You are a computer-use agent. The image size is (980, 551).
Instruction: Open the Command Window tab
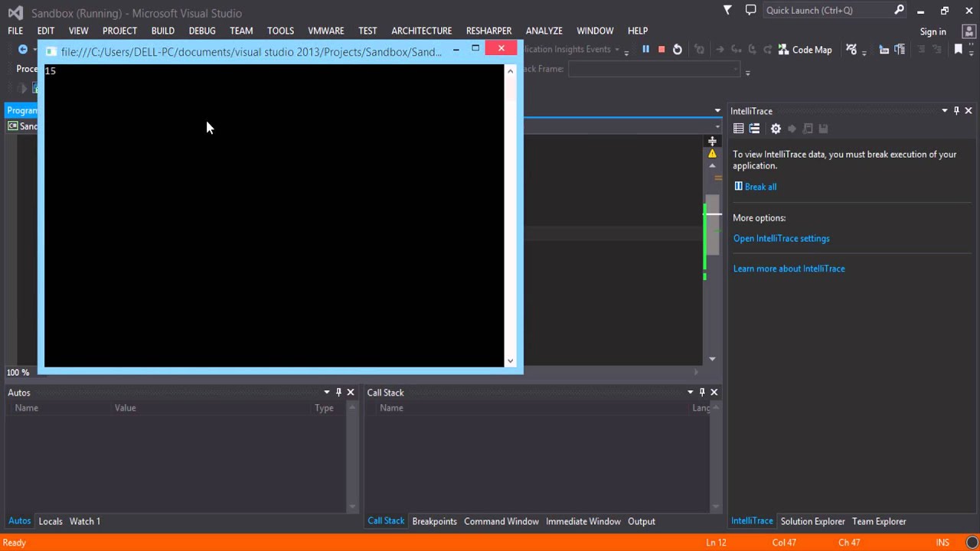(501, 521)
